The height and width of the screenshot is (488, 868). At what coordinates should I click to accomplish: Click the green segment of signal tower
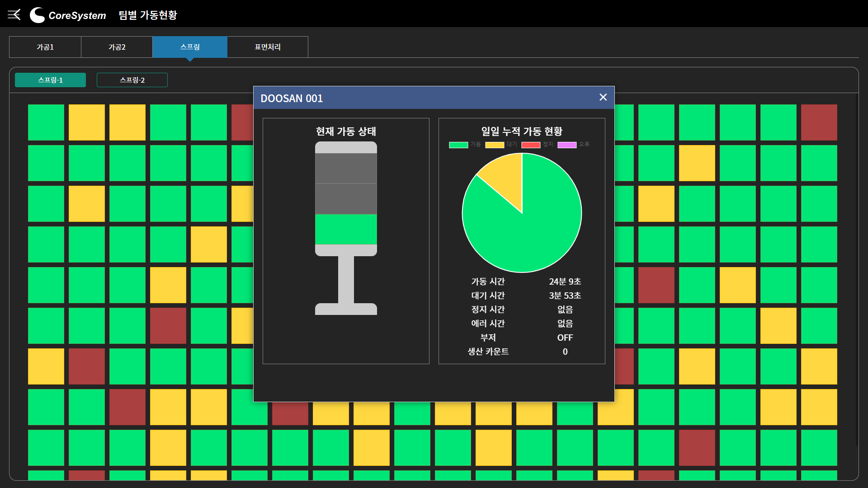(x=346, y=229)
